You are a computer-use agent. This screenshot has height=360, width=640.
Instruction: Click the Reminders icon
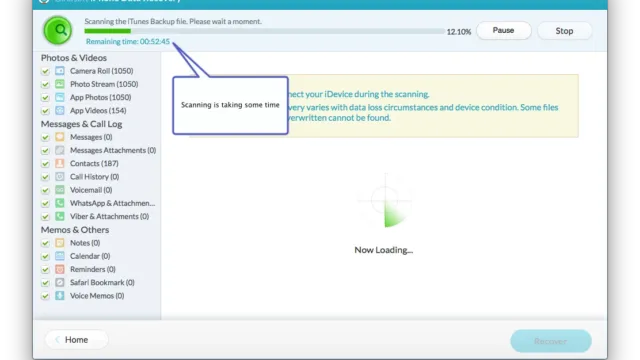click(x=60, y=269)
